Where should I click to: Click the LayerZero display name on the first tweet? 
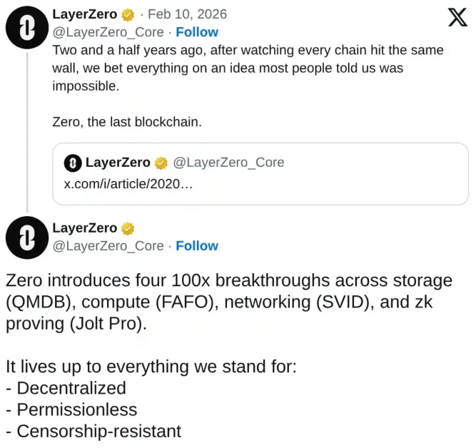tap(85, 14)
